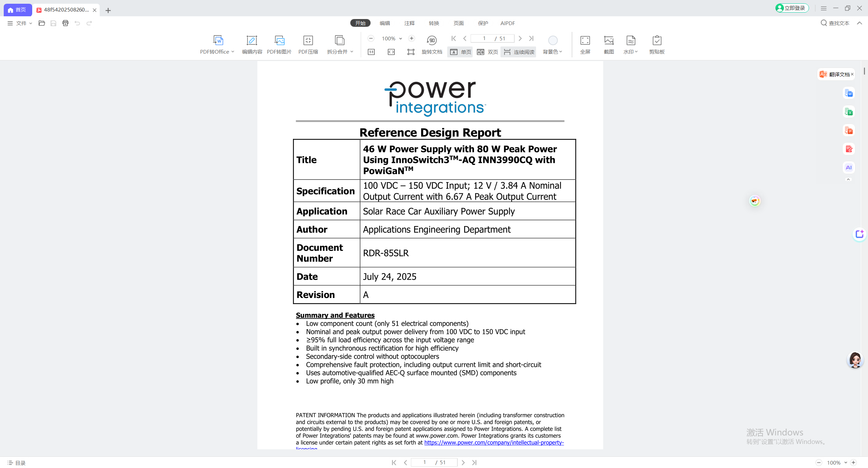Convert to PowerPoint via right sidebar icon
The height and width of the screenshot is (468, 868).
pyautogui.click(x=849, y=130)
